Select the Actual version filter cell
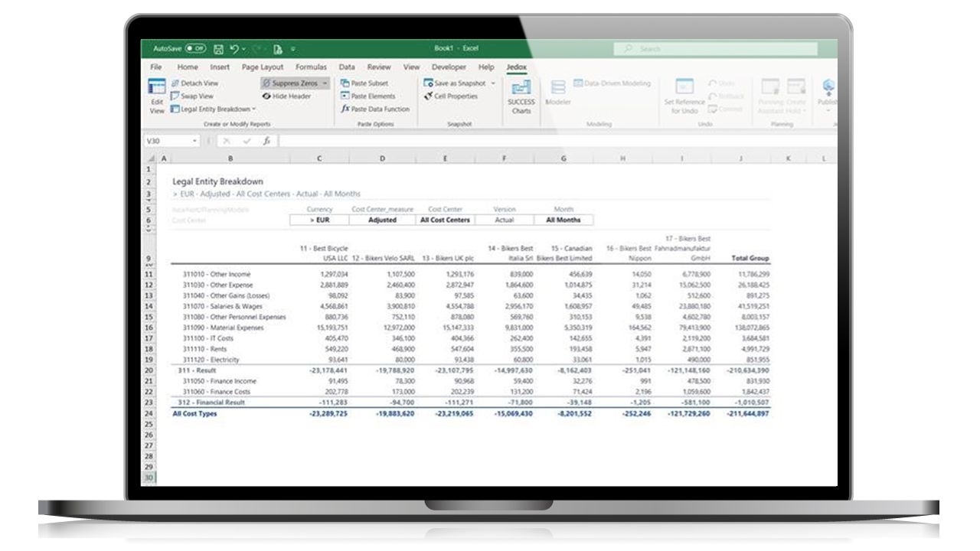The height and width of the screenshot is (551, 980). [505, 220]
